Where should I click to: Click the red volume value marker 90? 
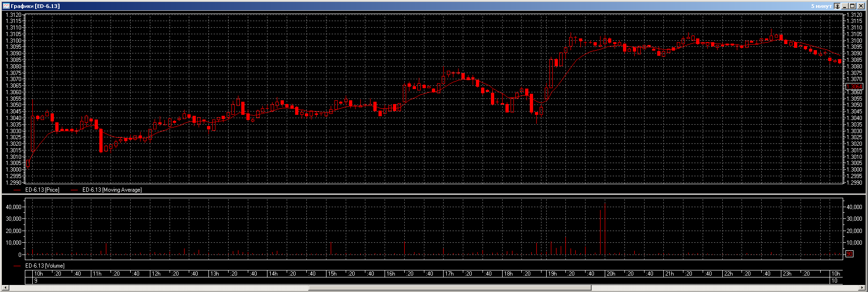click(850, 254)
